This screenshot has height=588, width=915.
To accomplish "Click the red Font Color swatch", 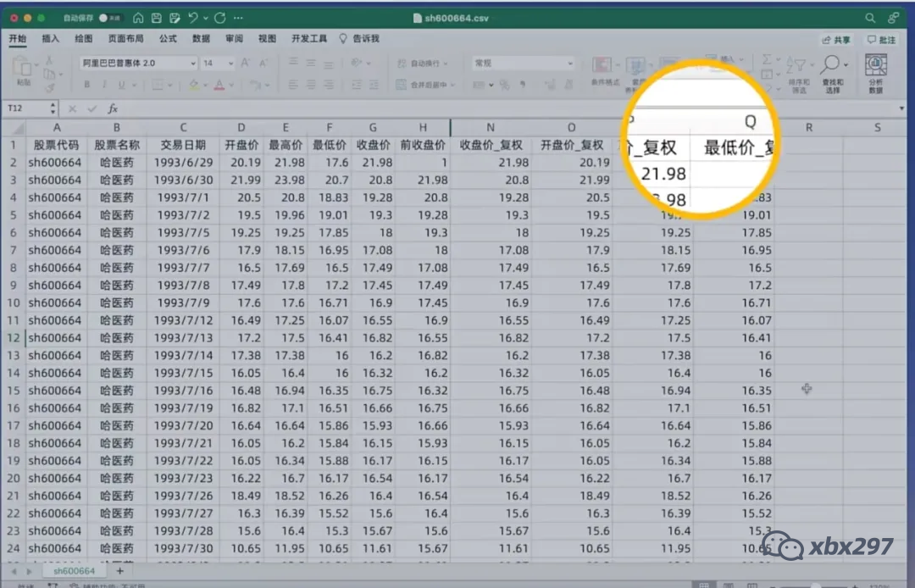I will 219,85.
